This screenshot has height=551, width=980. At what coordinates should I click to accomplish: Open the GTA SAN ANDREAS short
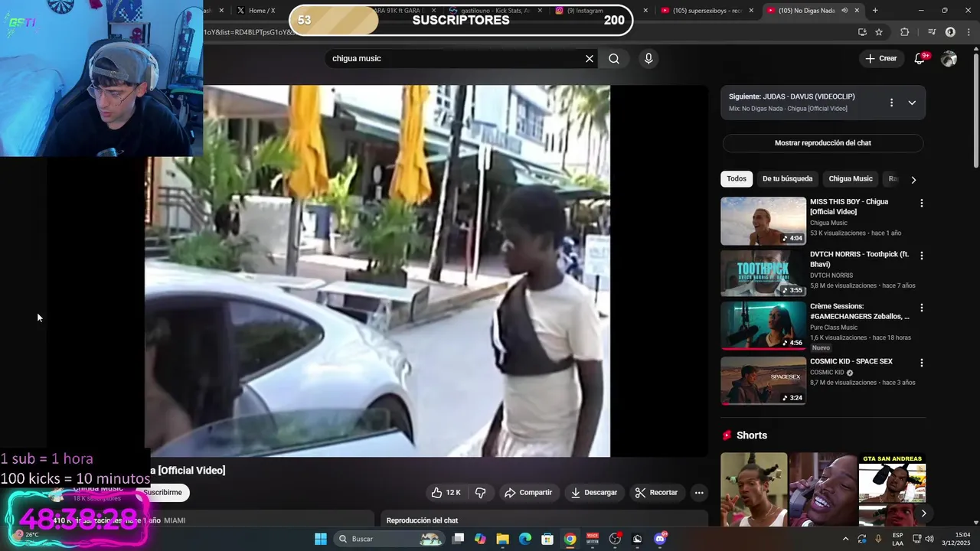coord(892,490)
